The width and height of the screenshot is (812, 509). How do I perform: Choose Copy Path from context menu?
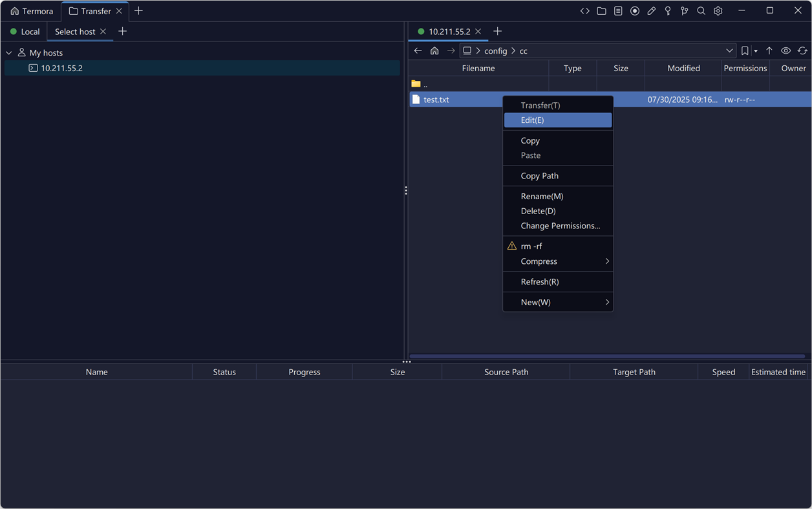558,176
